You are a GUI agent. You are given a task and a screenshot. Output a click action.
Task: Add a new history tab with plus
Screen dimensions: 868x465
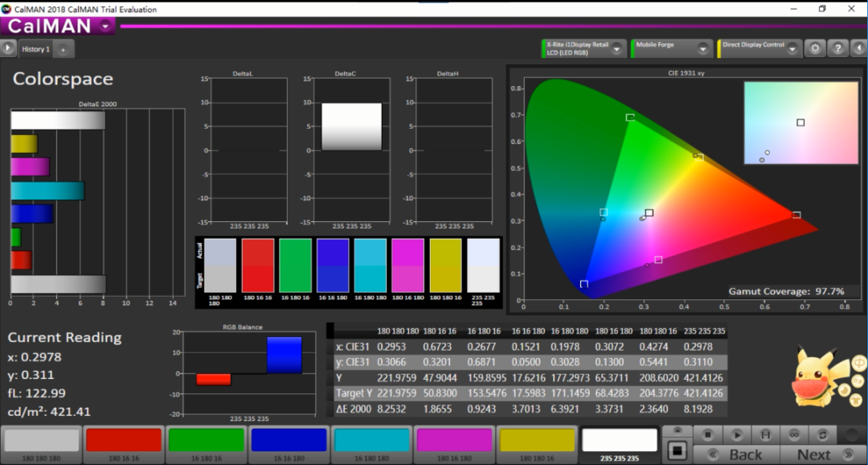click(63, 49)
